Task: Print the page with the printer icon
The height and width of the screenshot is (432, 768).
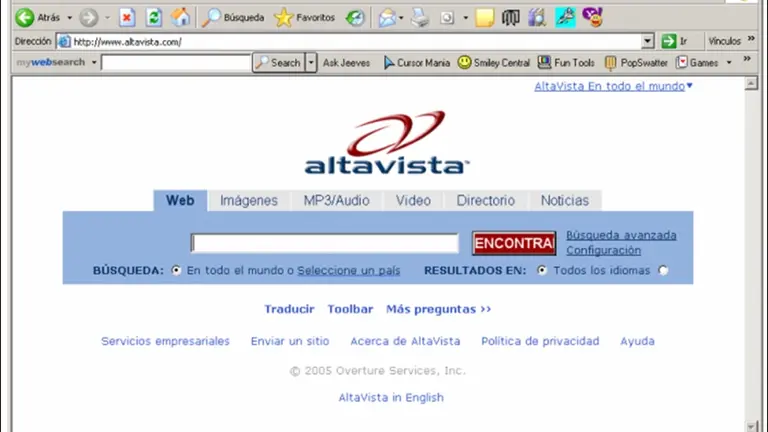Action: (420, 18)
